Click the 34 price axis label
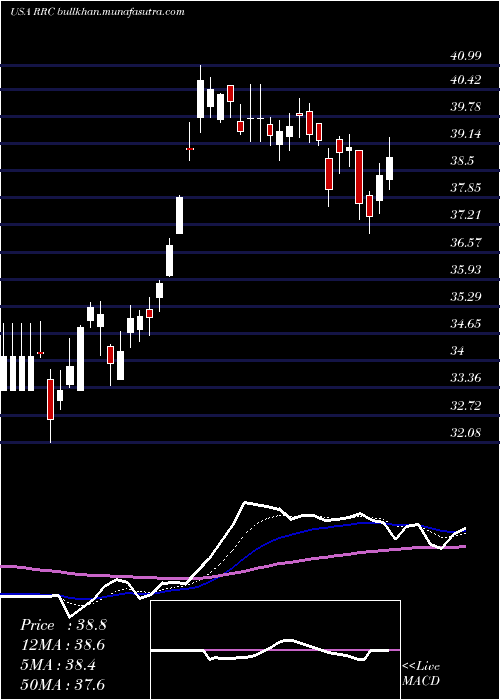Screen dimensions: 500x700 (458, 351)
